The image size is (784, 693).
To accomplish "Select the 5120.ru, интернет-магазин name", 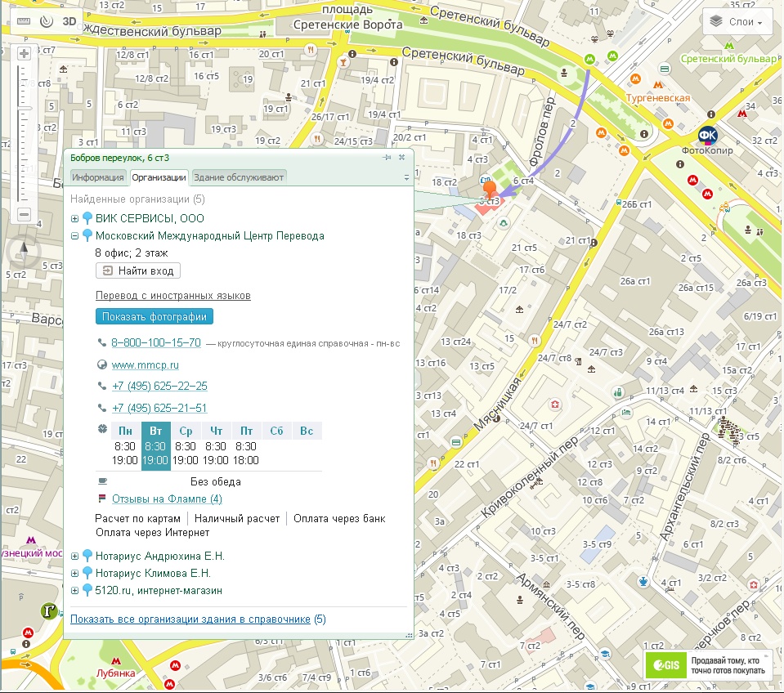I will click(x=159, y=591).
